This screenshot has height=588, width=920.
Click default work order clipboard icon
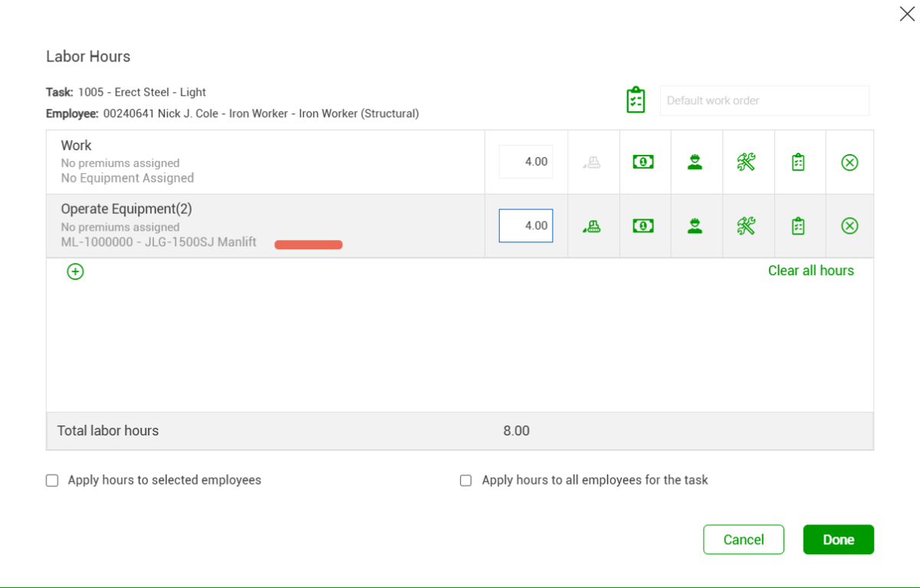(x=636, y=100)
